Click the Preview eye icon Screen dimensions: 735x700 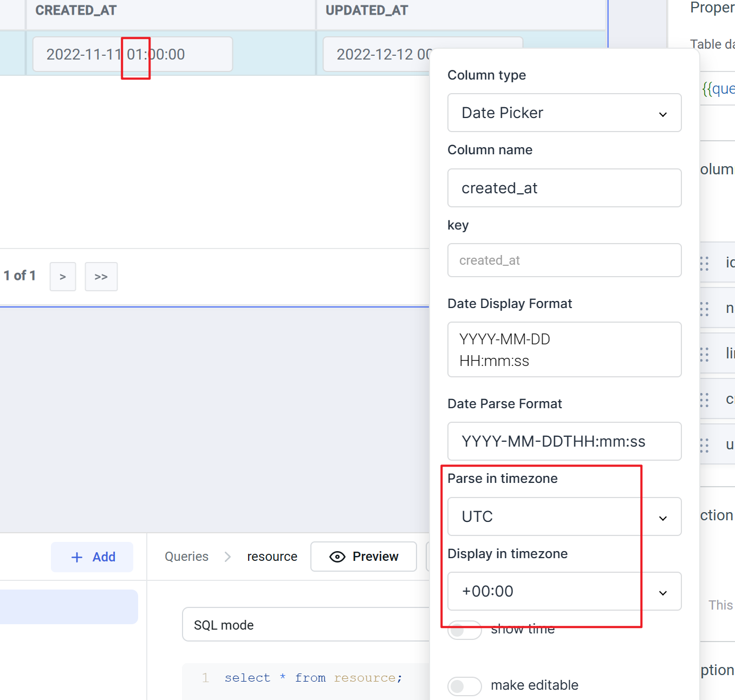[338, 557]
